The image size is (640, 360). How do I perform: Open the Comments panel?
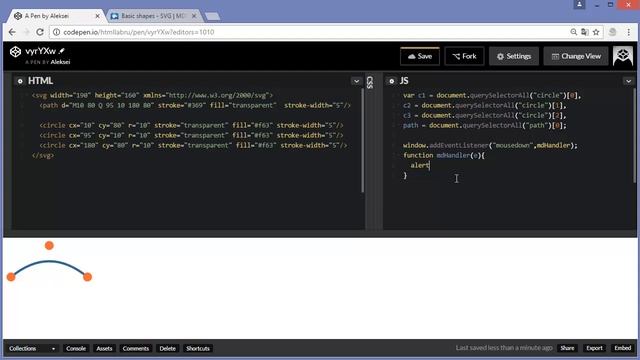pos(136,348)
